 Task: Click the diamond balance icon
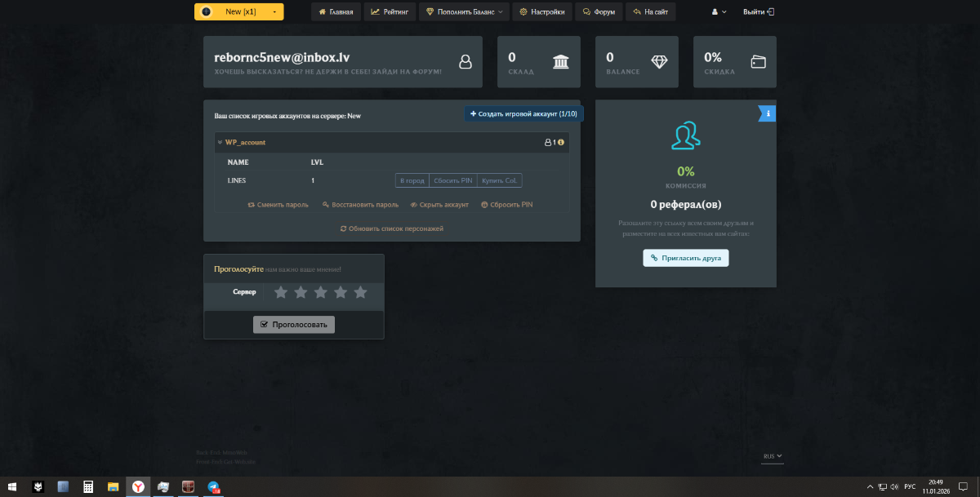659,62
